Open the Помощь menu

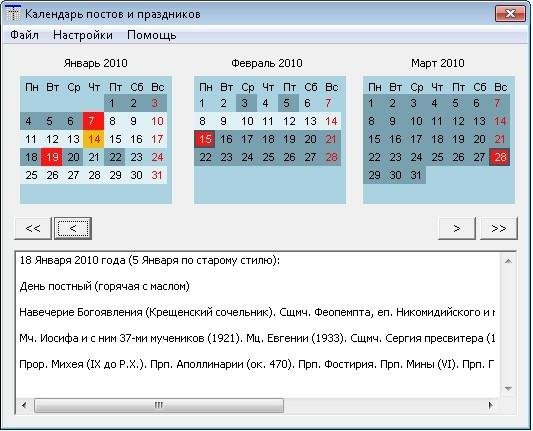(152, 35)
